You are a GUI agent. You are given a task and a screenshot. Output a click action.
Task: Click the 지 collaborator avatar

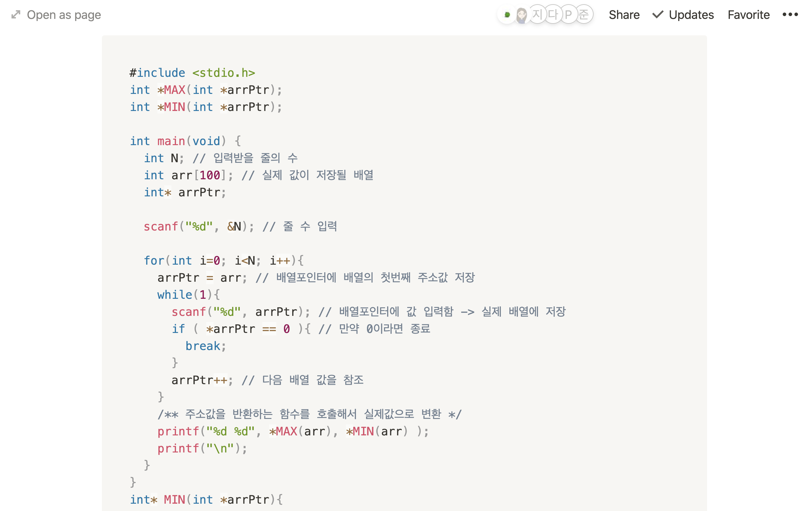click(x=537, y=15)
